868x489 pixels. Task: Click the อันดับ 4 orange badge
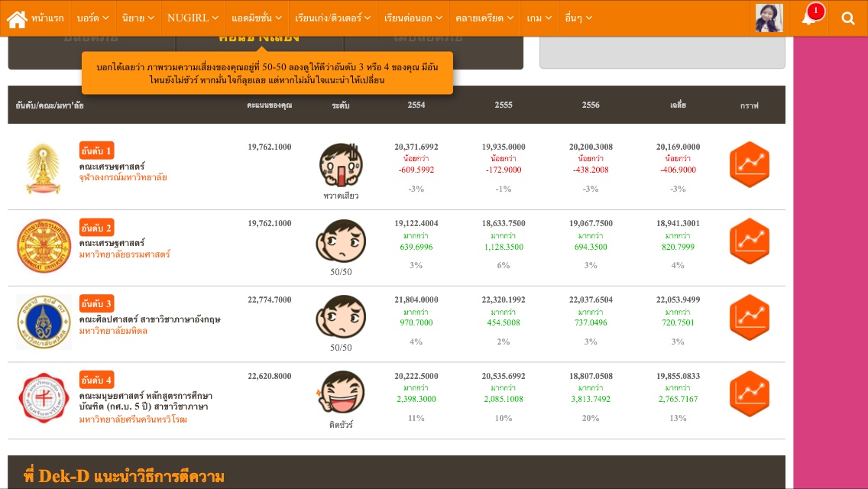point(96,380)
